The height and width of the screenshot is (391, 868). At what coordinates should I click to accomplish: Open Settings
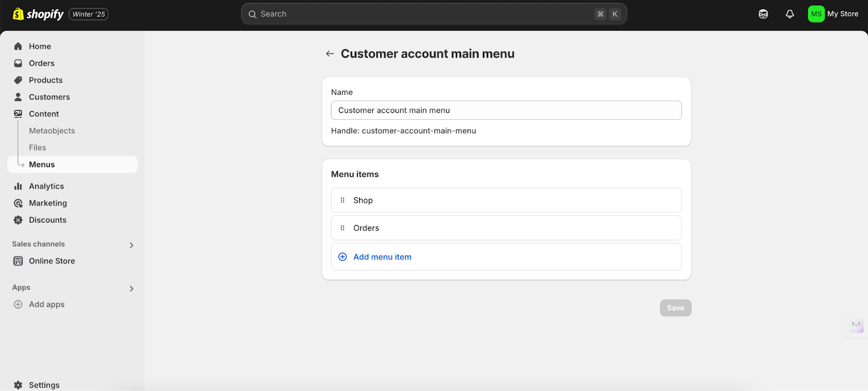(x=44, y=385)
